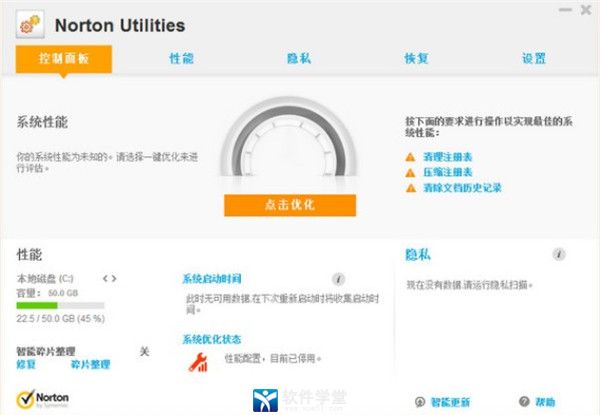The height and width of the screenshot is (415, 600).
Task: Open the 设置 tab
Action: point(534,59)
